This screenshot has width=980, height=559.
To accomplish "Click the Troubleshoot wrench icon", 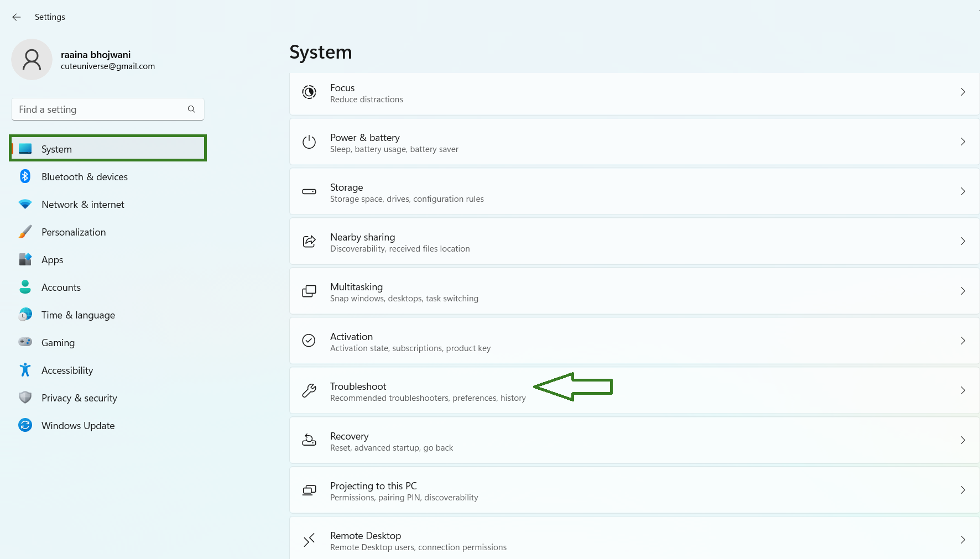I will (309, 391).
